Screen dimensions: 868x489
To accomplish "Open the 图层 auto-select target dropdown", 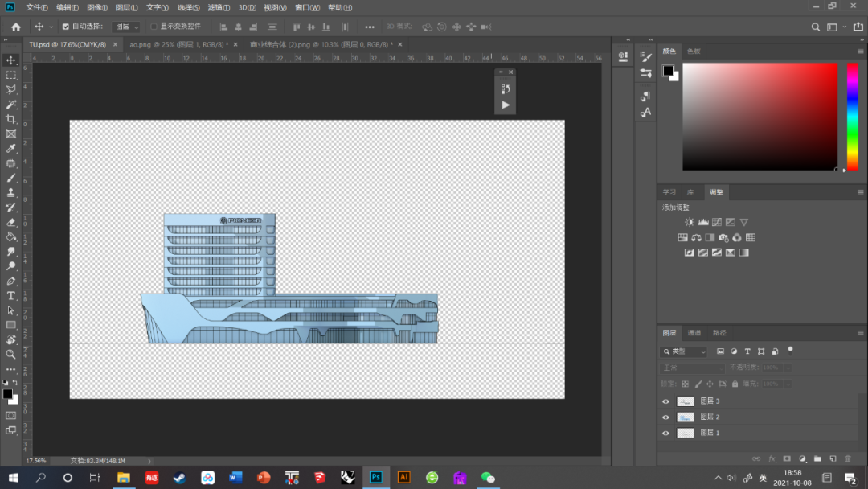I will point(125,27).
